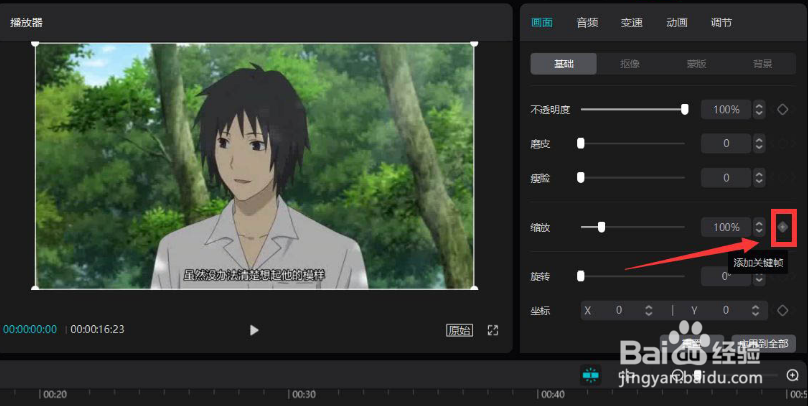Screen dimensions: 808x406
Task: Add a keyframe for 不透明度 opacity
Action: click(x=782, y=109)
